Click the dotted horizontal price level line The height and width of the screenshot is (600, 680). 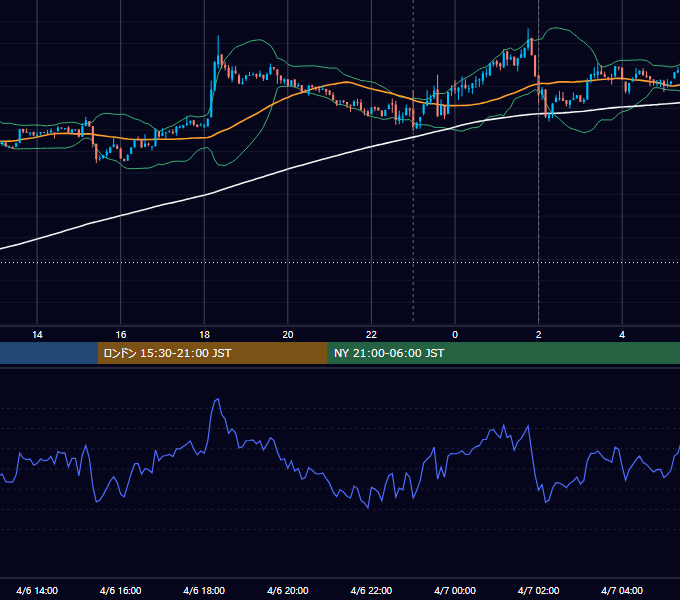click(340, 262)
